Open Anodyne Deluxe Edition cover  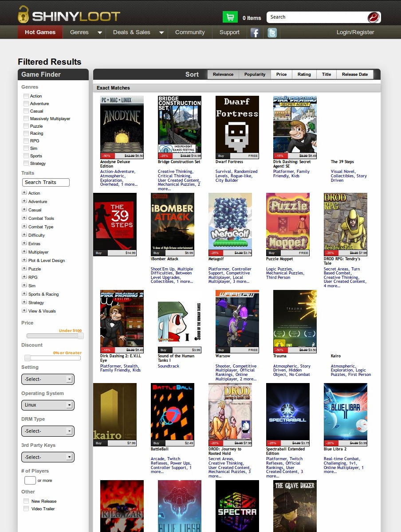tap(122, 124)
